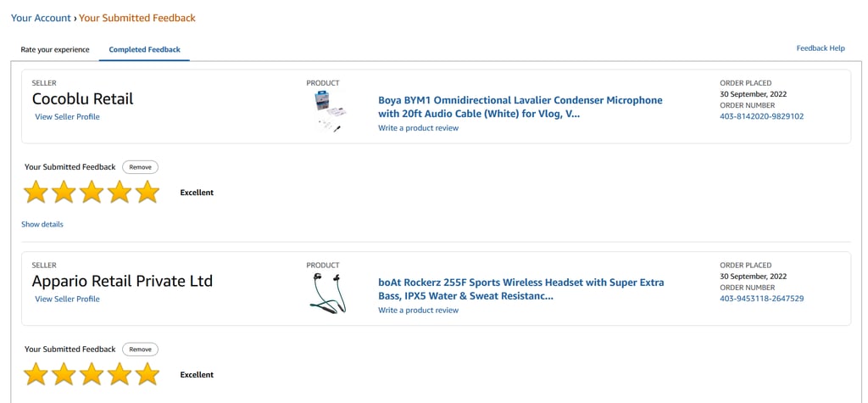Open order number 403-8142020-9829102

[x=761, y=116]
